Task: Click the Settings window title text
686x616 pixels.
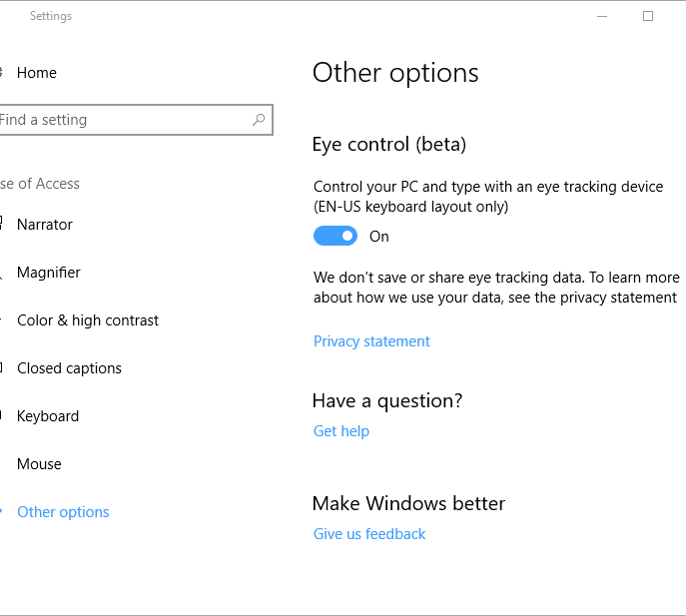Action: (x=51, y=16)
